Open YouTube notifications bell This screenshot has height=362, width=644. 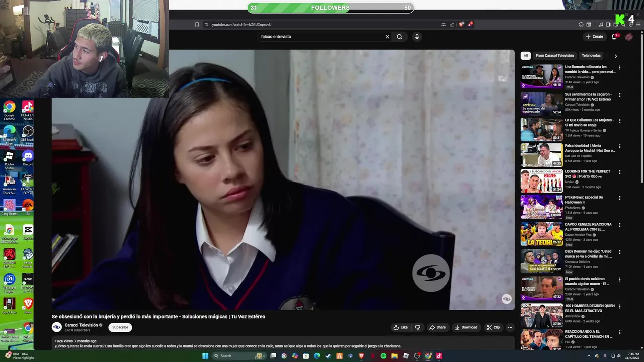click(x=614, y=37)
